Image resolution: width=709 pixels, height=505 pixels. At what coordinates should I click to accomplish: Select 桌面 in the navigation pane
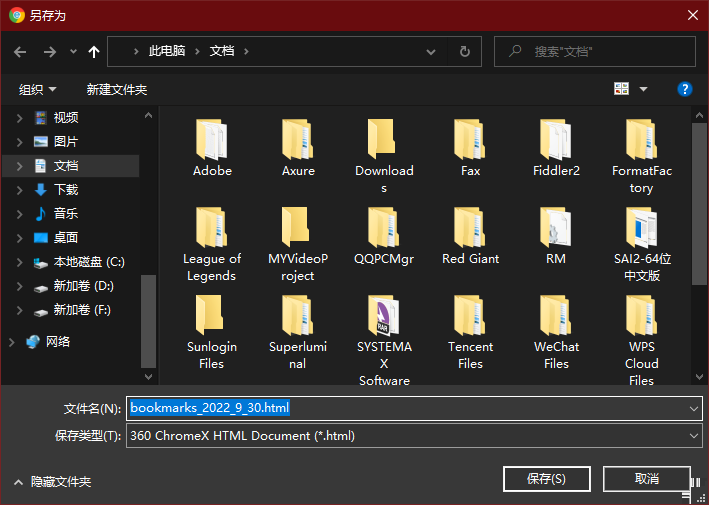(66, 238)
